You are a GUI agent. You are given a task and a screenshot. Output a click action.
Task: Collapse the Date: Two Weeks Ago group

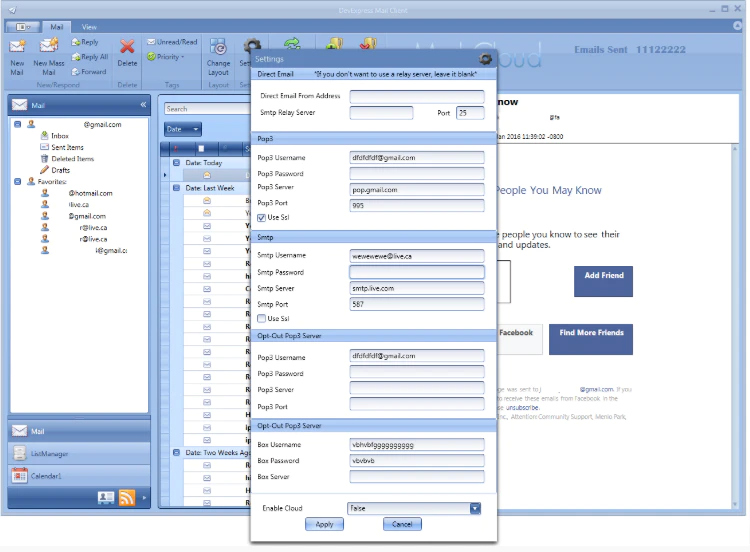176,453
